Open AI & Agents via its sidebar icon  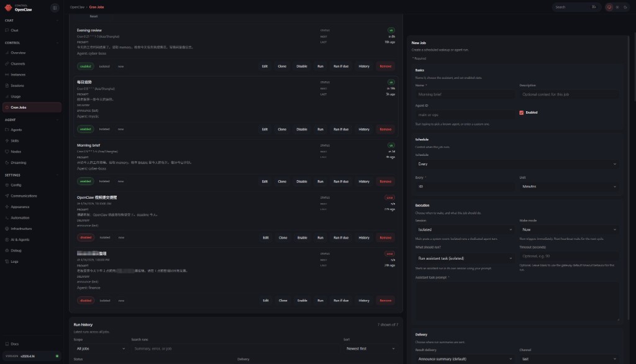pos(7,240)
